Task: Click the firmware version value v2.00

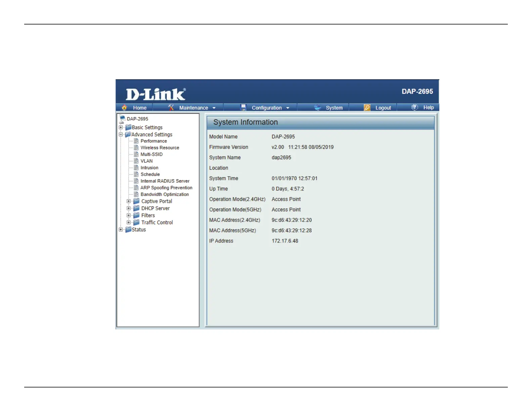Action: [x=278, y=147]
